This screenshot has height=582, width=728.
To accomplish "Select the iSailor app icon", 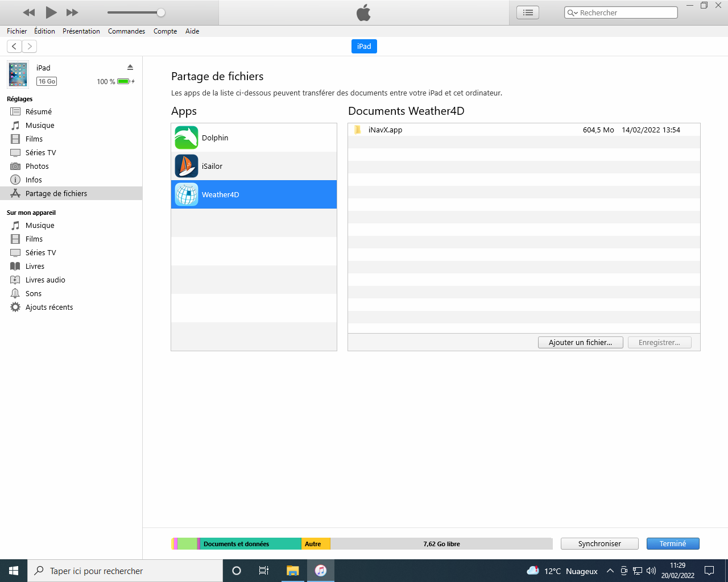I will (187, 166).
